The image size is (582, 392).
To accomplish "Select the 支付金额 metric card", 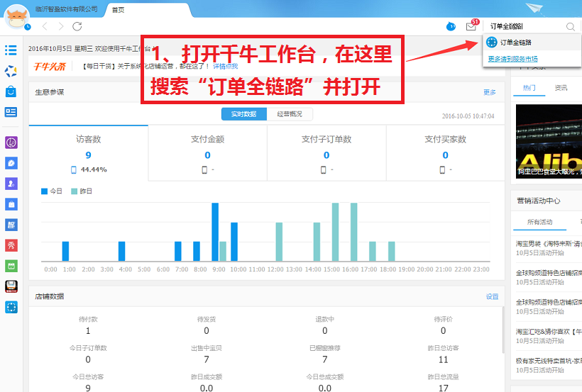I will coord(207,153).
